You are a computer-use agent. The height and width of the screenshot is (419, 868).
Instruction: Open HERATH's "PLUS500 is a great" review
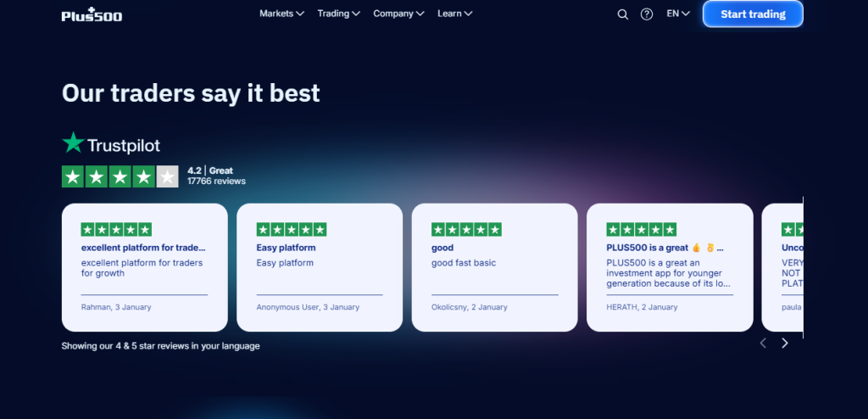pyautogui.click(x=669, y=267)
